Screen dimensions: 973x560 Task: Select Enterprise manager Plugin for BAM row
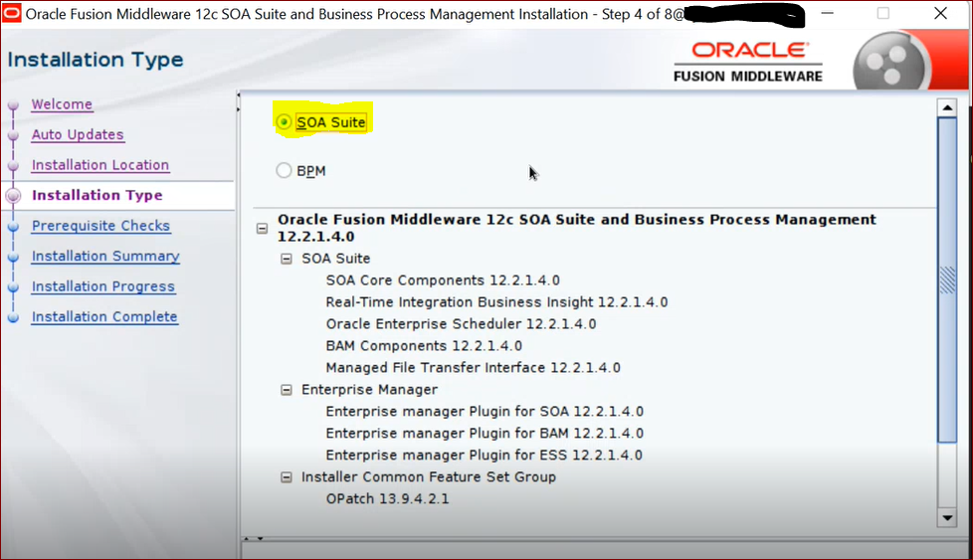[x=485, y=433]
